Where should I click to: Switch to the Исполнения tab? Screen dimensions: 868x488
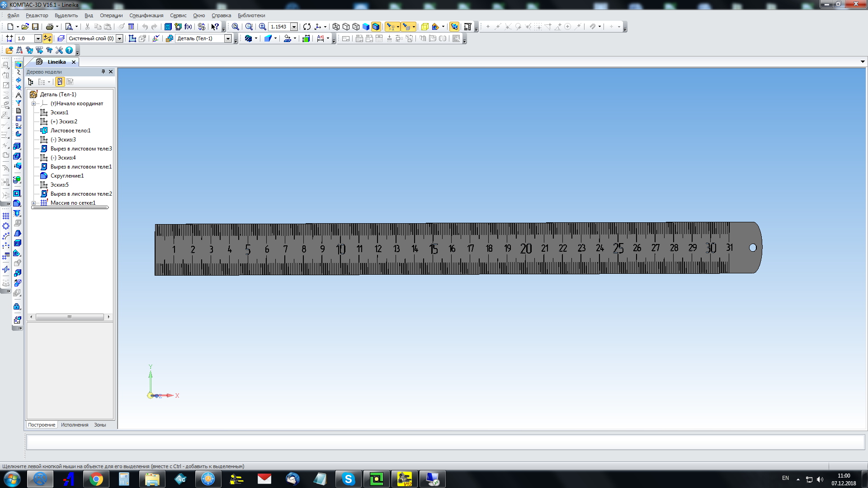pyautogui.click(x=75, y=425)
